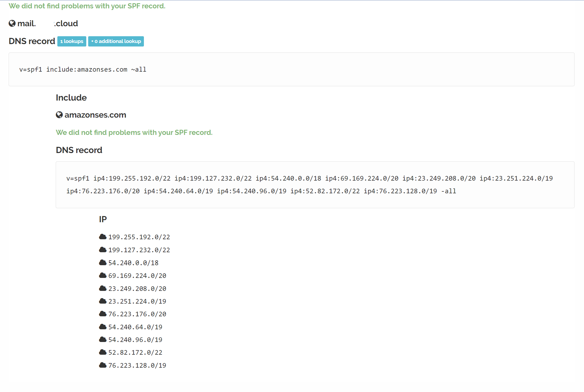Click cloud icon for 199.127.232.0/22
The image size is (584, 392).
103,250
